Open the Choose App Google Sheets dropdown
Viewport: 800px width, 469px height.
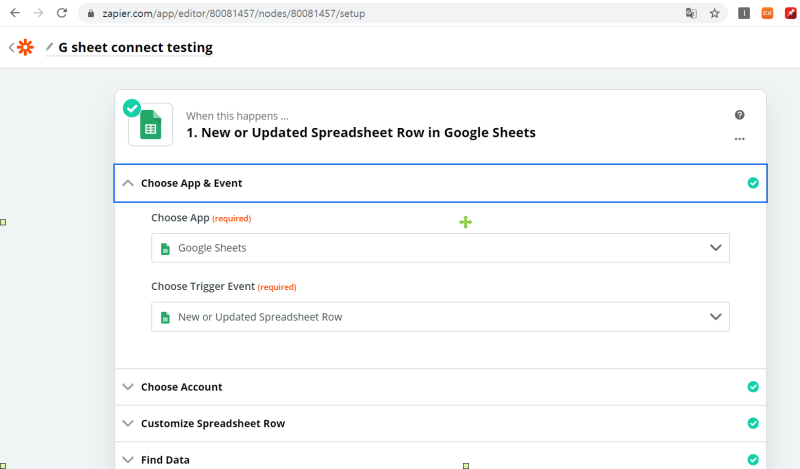[x=440, y=248]
